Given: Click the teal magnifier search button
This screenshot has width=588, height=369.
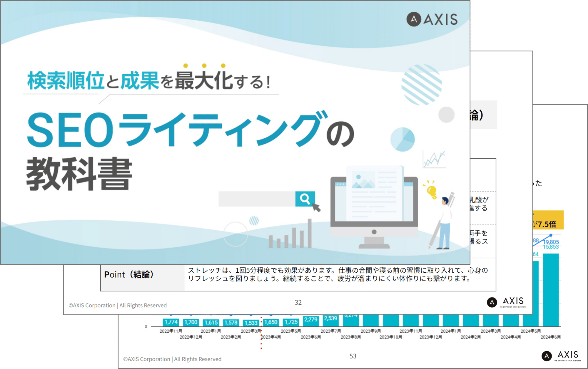Looking at the screenshot, I should click(x=305, y=199).
